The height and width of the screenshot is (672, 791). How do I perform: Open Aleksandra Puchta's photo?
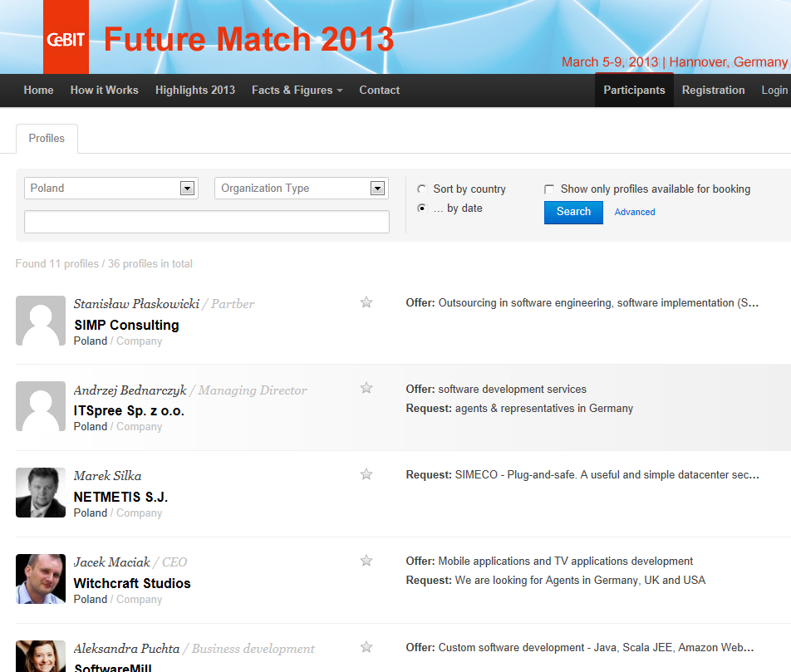pos(41,656)
